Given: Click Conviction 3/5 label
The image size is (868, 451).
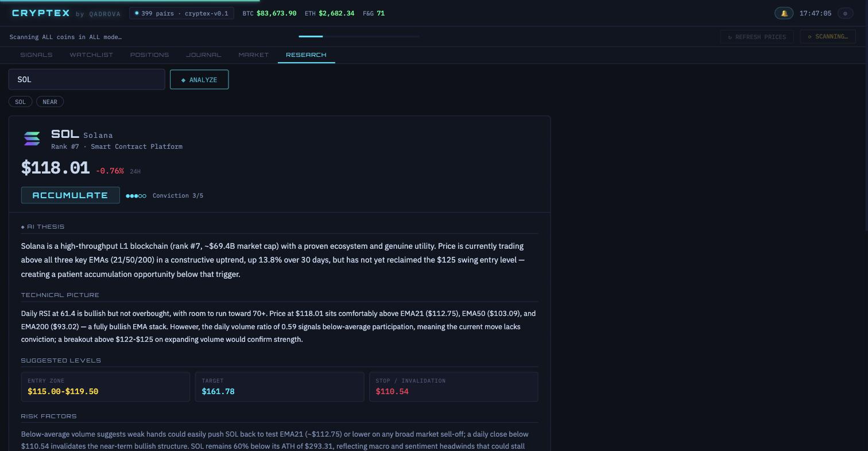Looking at the screenshot, I should click(x=178, y=196).
